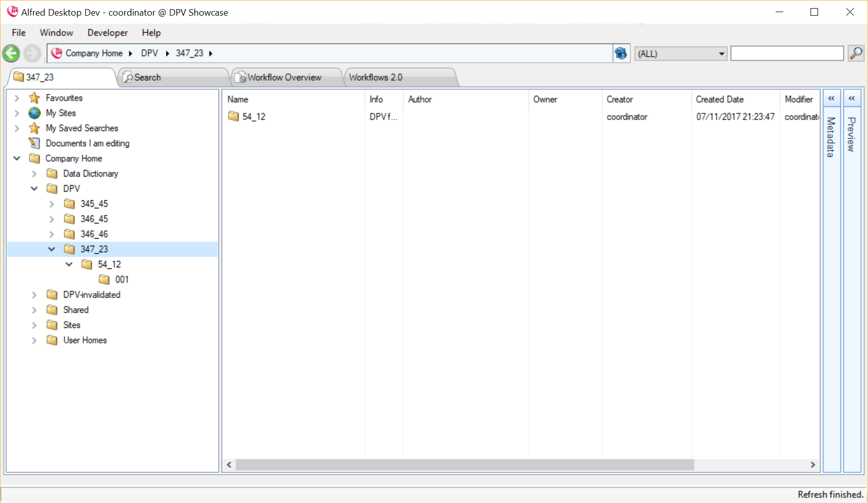Click the green back navigation arrow
Screen dimensions: 868x503
11,53
